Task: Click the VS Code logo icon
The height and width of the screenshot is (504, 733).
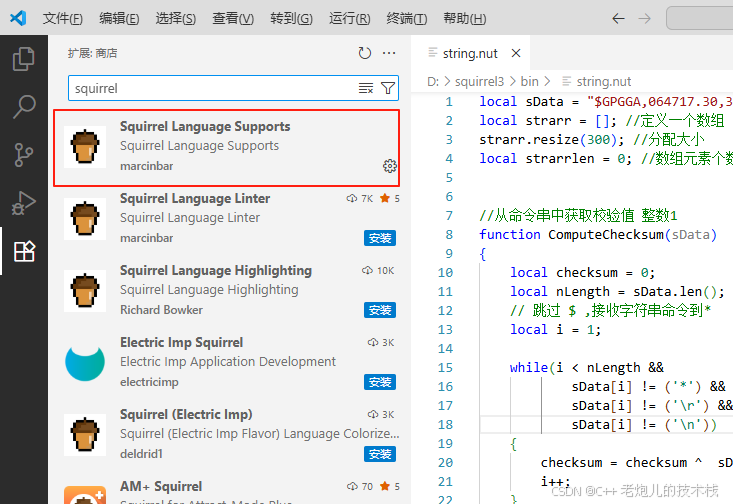Action: pos(18,18)
